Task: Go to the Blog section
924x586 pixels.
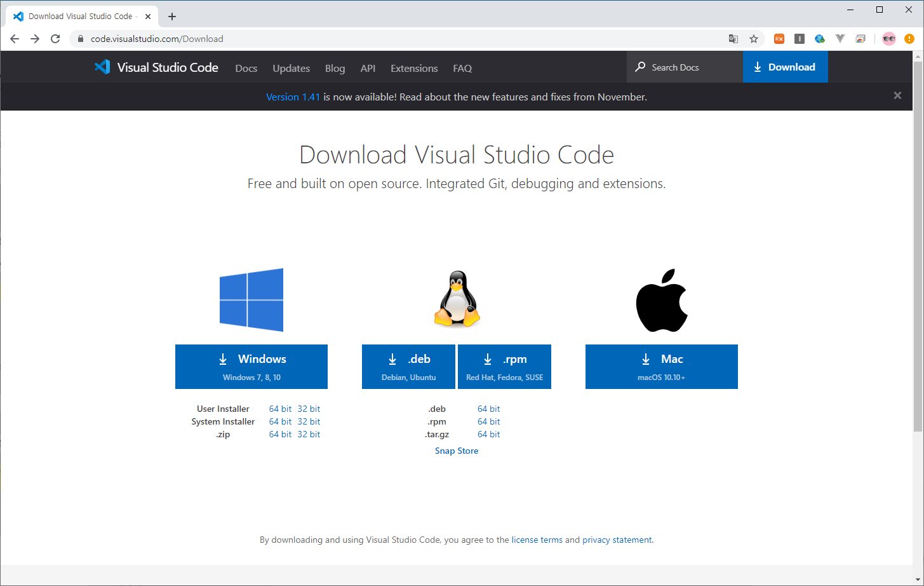Action: [335, 68]
